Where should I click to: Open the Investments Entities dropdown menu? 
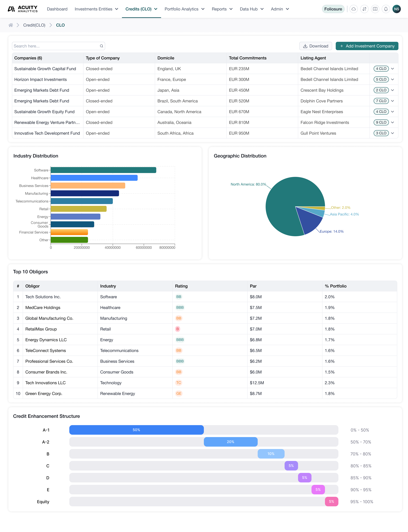[x=96, y=9]
